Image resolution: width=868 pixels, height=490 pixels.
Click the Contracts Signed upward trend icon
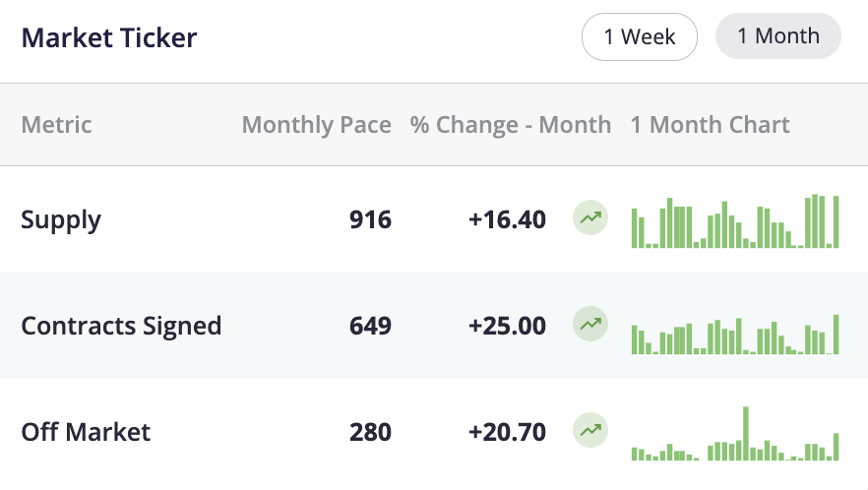coord(590,324)
